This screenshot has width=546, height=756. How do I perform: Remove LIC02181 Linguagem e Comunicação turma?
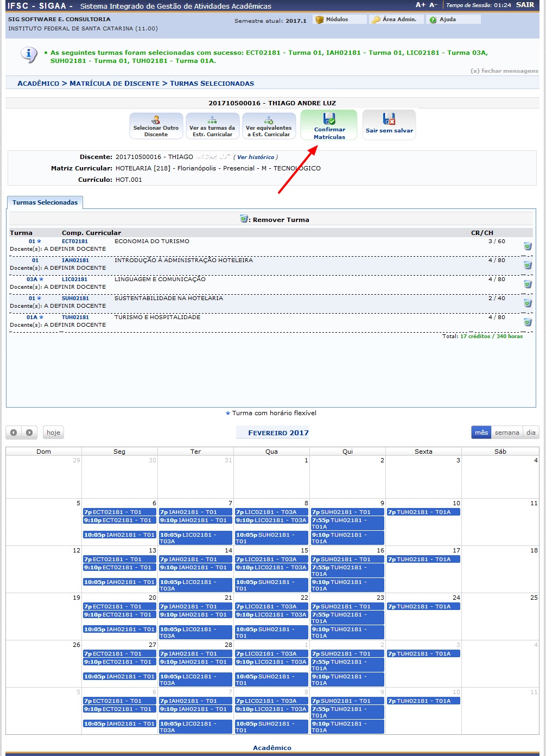tap(527, 284)
